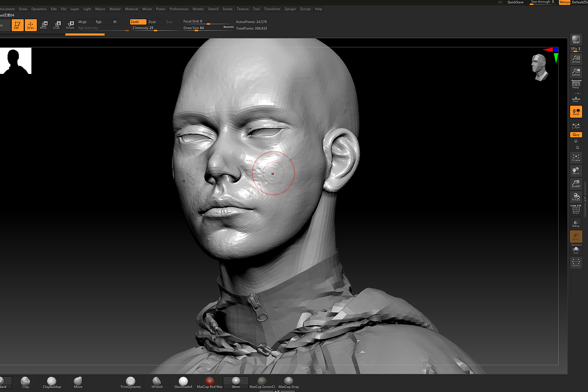Apply the SkinShade4 material
588x392 pixels.
(183, 383)
